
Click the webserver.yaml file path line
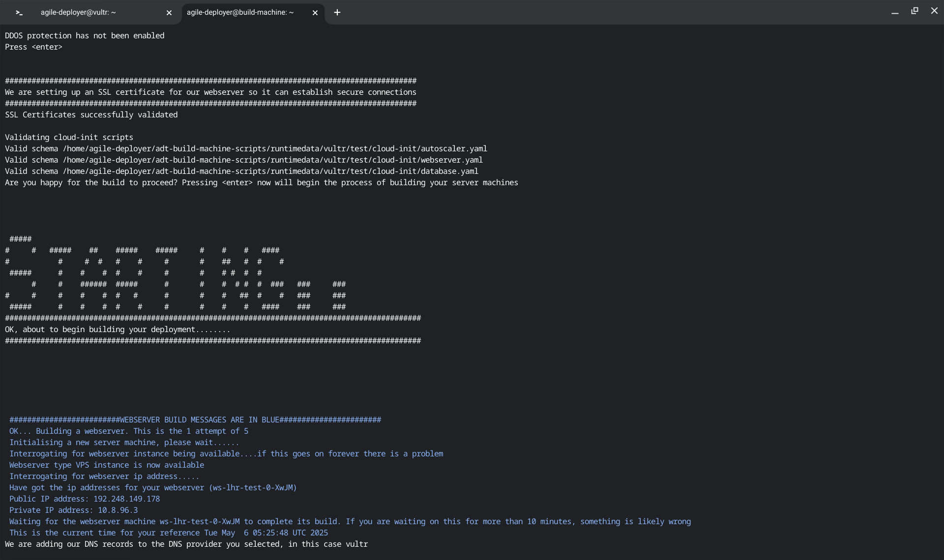pyautogui.click(x=272, y=160)
